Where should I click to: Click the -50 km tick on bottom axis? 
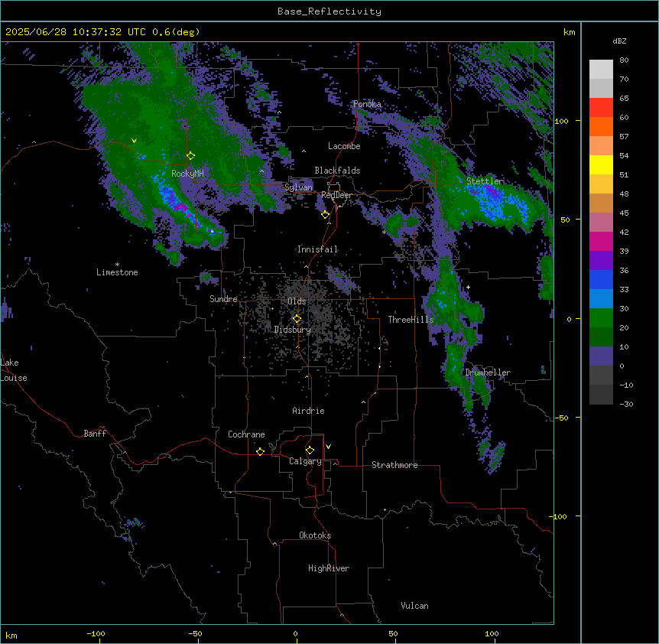click(195, 633)
